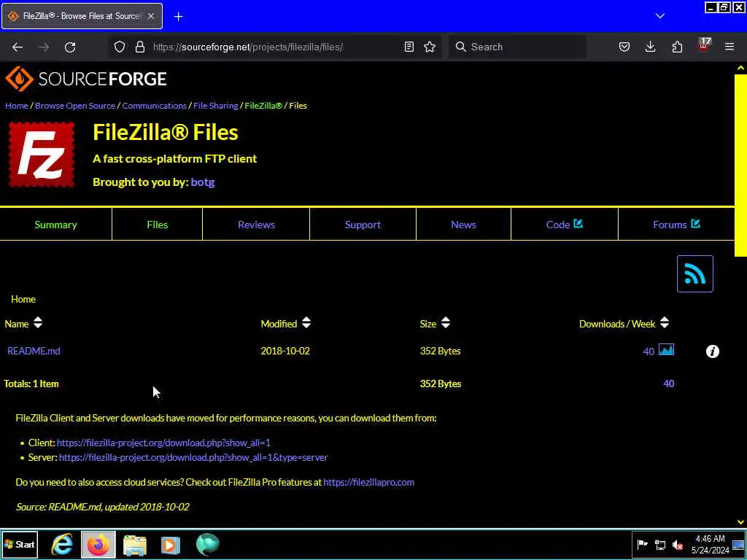747x560 pixels.
Task: Open the Server download URL
Action: (x=193, y=458)
